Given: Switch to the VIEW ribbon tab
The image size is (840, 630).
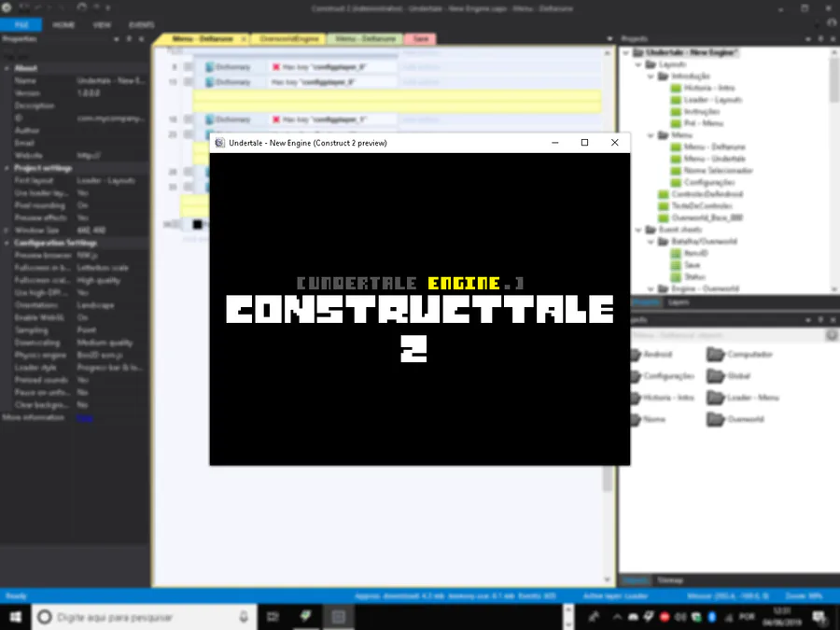Looking at the screenshot, I should [x=101, y=24].
